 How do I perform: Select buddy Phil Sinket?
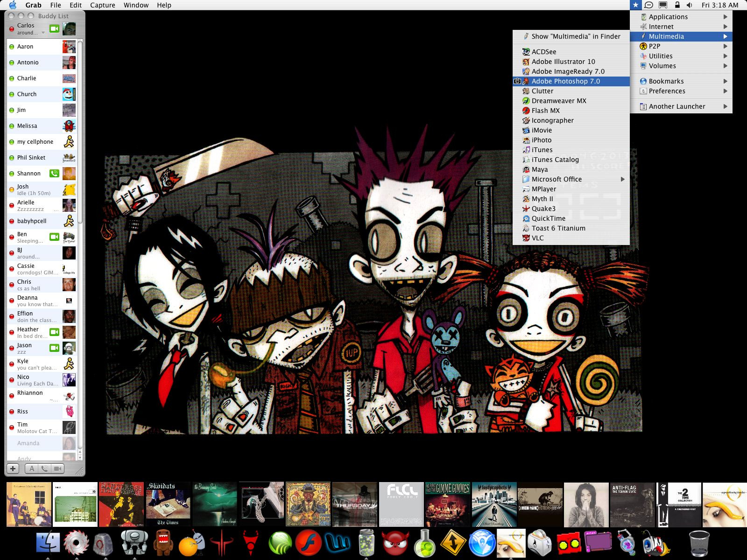point(41,158)
